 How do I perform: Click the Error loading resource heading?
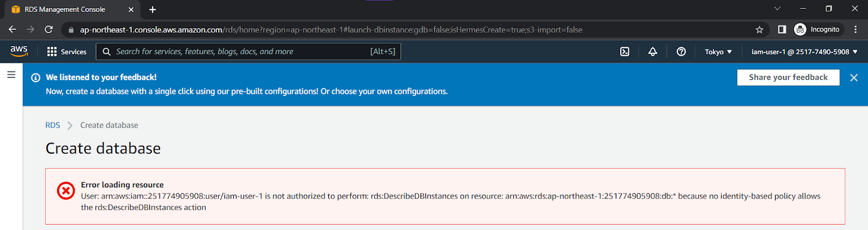[122, 184]
